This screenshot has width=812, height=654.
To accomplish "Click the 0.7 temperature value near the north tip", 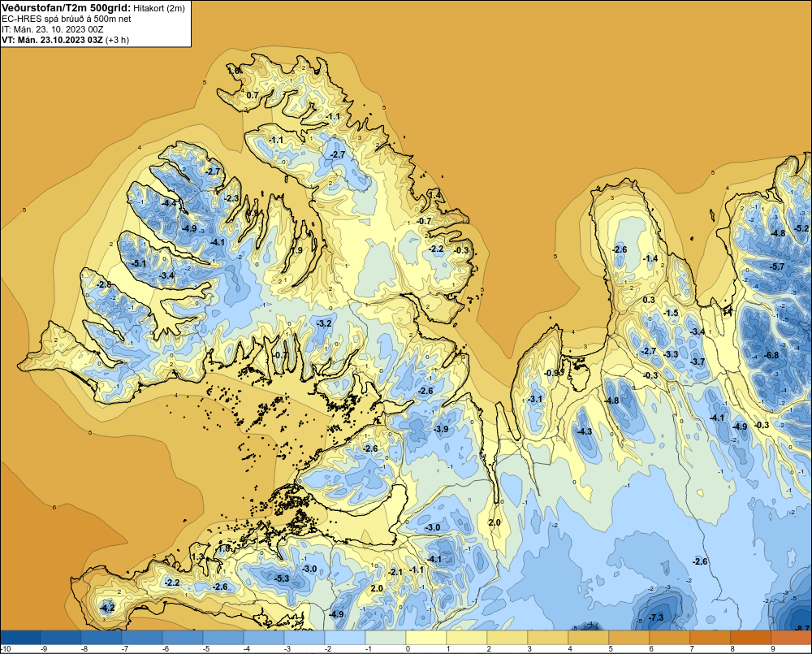I will 253,95.
